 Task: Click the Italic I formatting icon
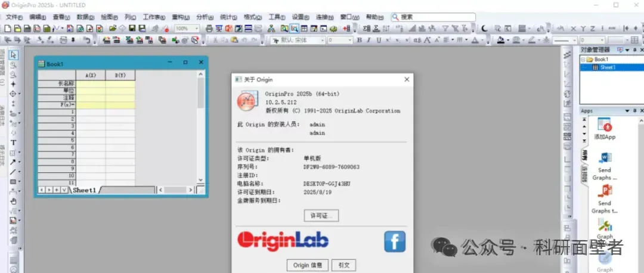369,40
